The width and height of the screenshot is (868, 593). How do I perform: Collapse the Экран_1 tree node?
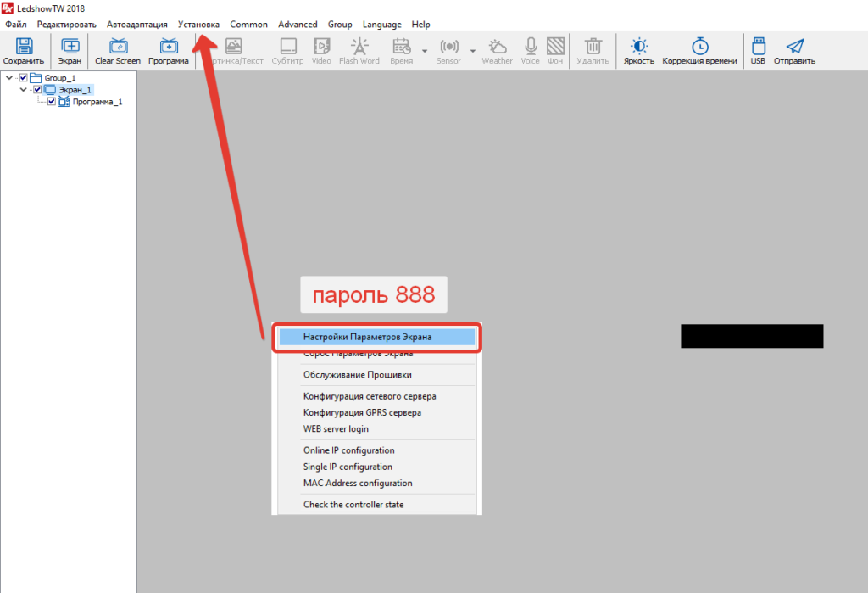click(23, 89)
